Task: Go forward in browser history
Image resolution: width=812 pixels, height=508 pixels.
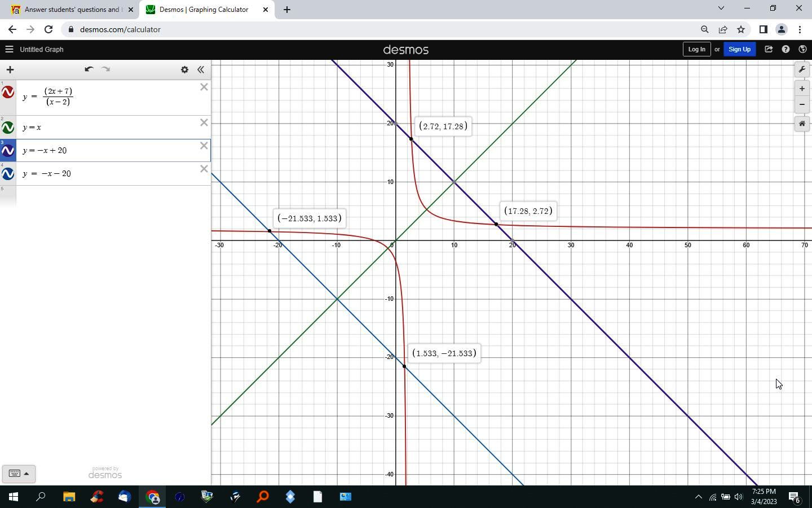Action: tap(30, 29)
